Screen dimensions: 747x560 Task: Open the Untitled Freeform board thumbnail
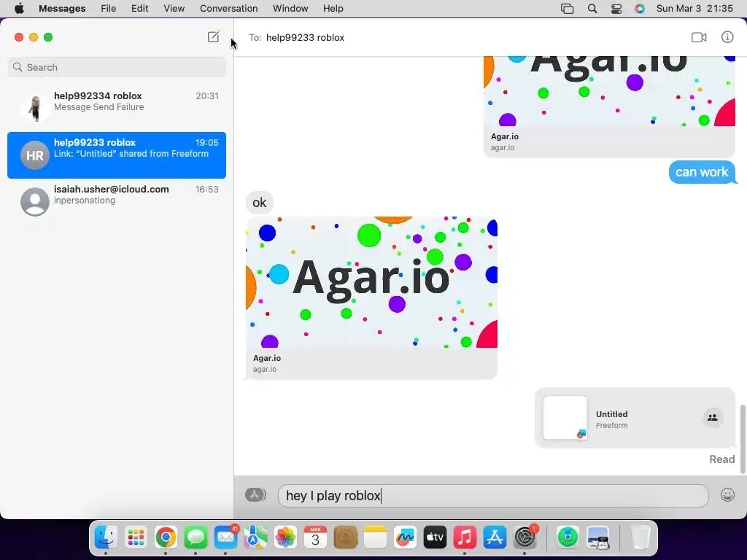click(x=565, y=418)
